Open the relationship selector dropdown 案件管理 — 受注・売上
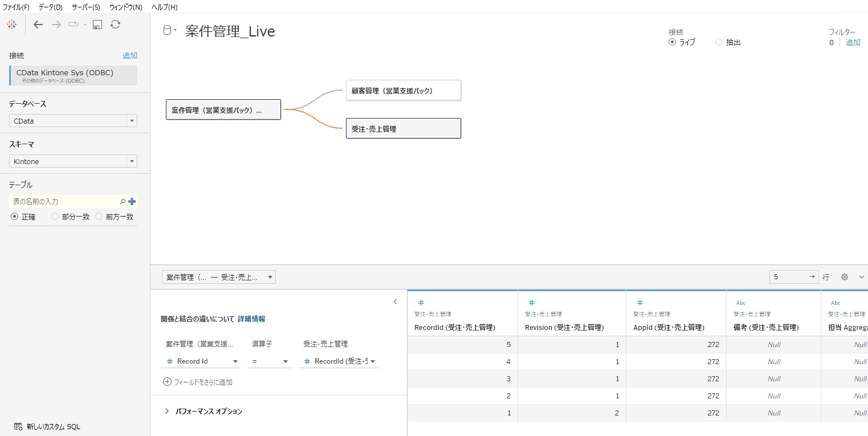Image resolution: width=868 pixels, height=436 pixels. (x=219, y=277)
